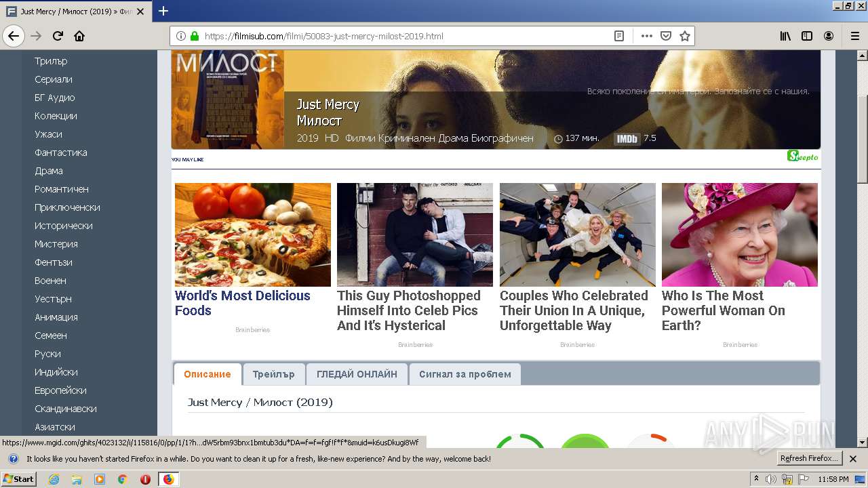Open the Индийски category
Viewport: 868px width, 488px height.
[56, 372]
